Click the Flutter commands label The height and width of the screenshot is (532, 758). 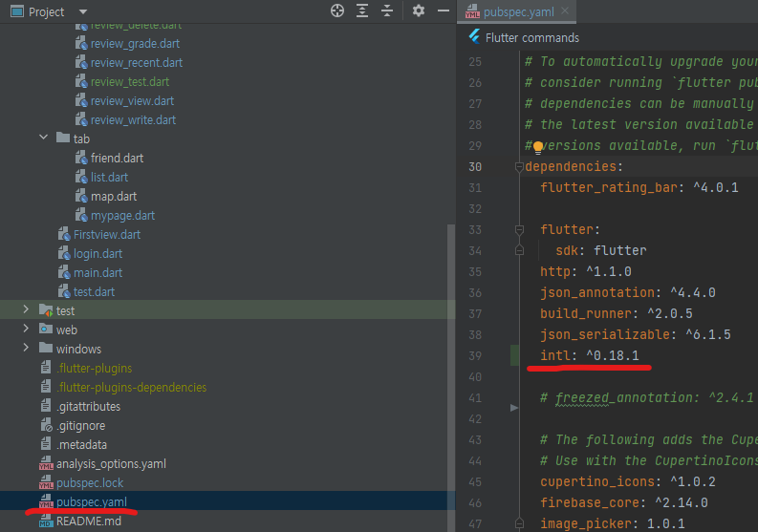[x=531, y=37]
